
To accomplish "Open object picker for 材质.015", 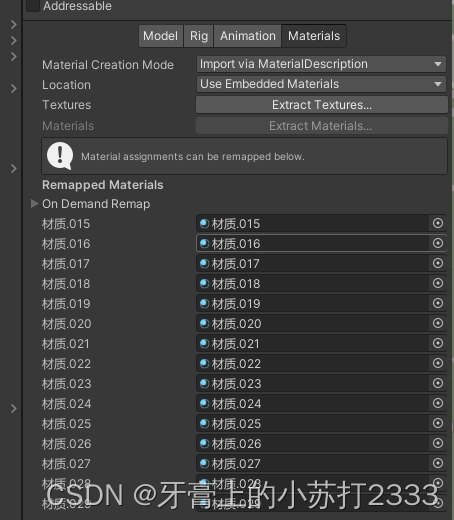I will (x=438, y=223).
